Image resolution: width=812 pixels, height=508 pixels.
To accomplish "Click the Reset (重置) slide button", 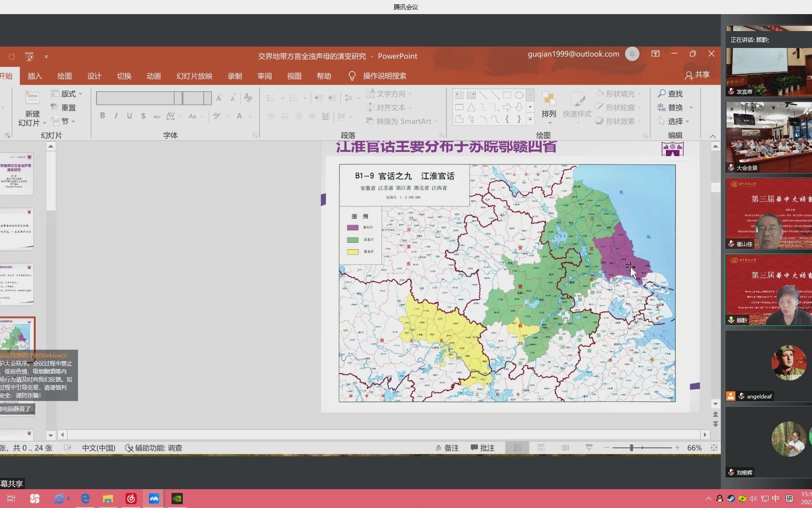I will click(x=63, y=107).
